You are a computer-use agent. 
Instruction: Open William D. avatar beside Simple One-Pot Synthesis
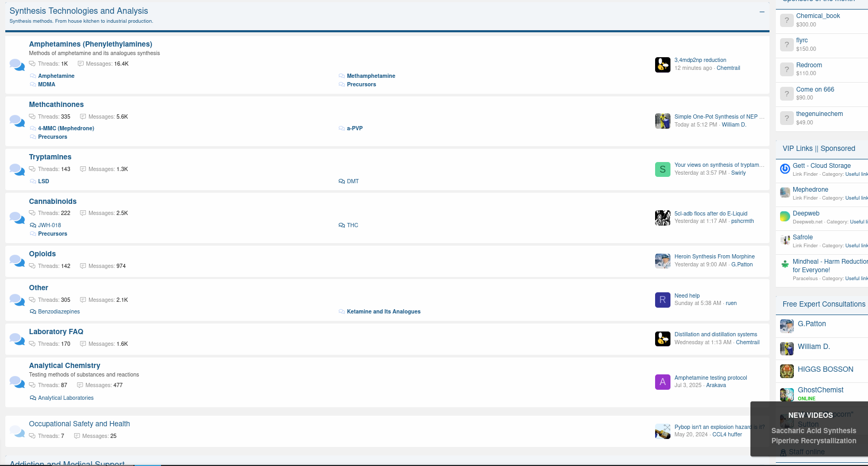(663, 121)
